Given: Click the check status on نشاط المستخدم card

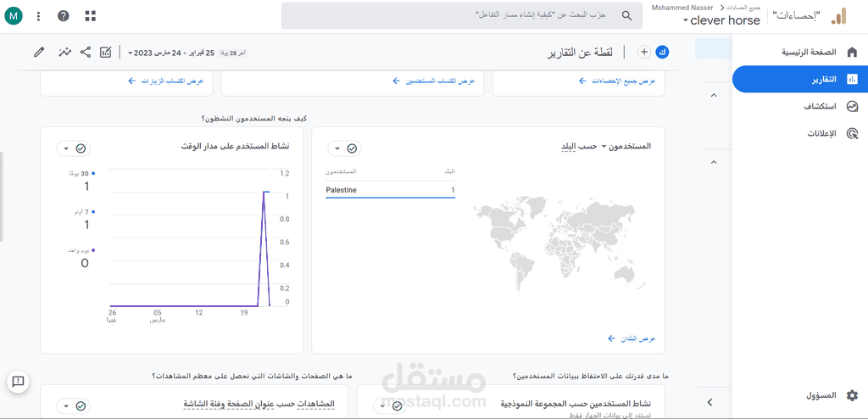Looking at the screenshot, I should (x=81, y=148).
